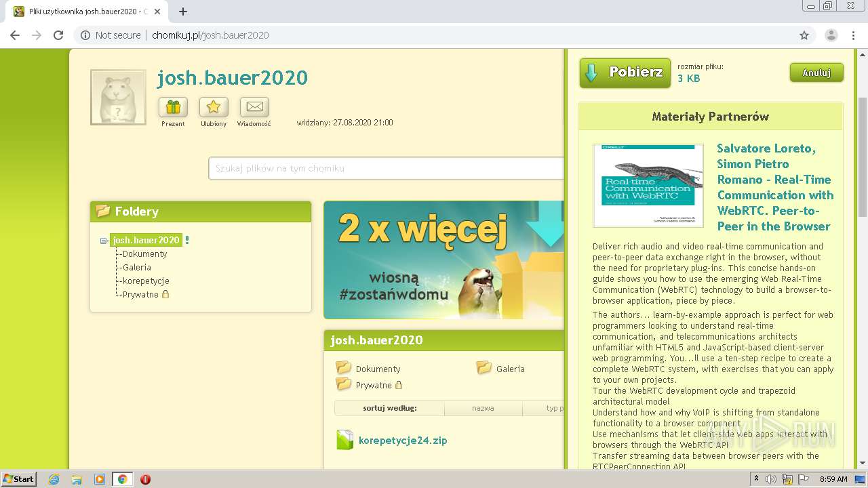Open josh.bauer2020 profile title link

click(x=233, y=78)
